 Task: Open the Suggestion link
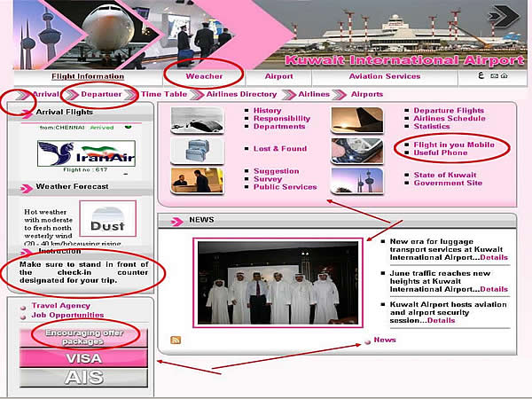276,171
